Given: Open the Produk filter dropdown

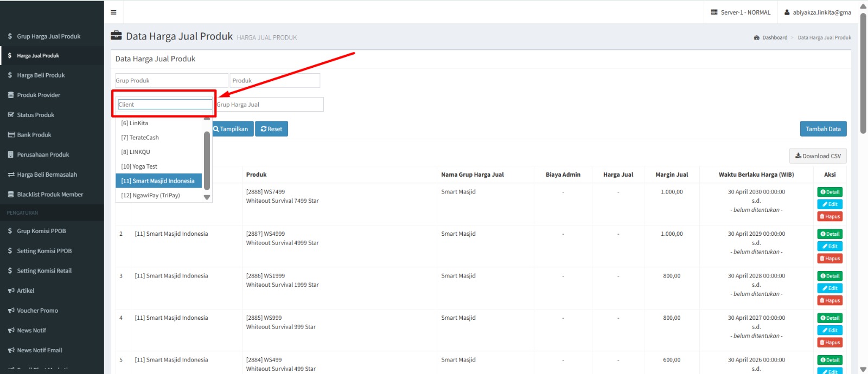Looking at the screenshot, I should (275, 81).
